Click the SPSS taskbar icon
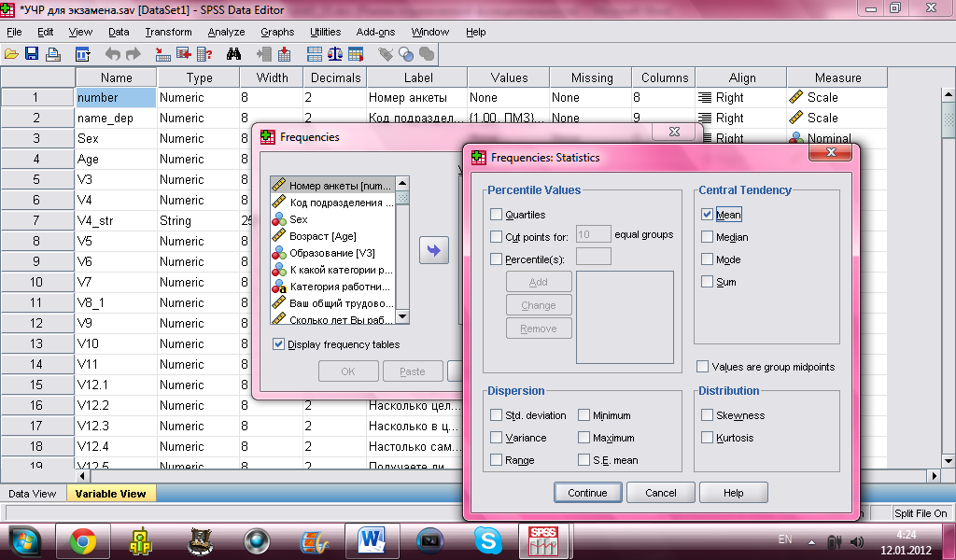956x560 pixels. point(542,541)
